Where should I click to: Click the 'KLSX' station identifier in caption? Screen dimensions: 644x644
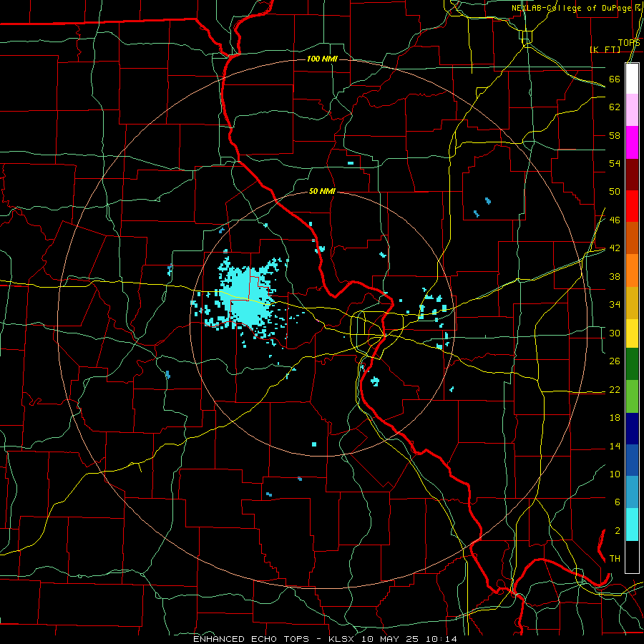[x=343, y=639]
